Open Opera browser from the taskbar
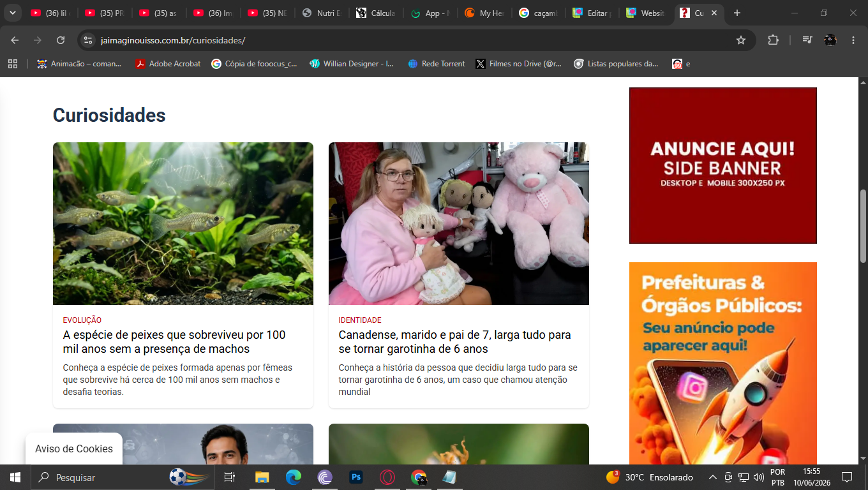 point(387,477)
